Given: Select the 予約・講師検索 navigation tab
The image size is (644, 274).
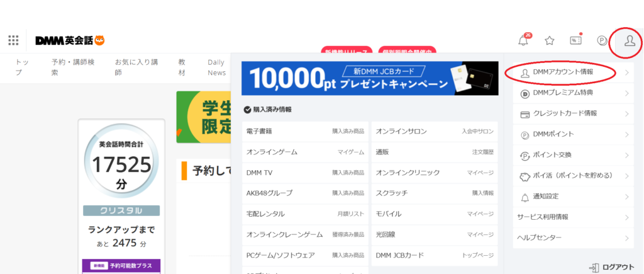Looking at the screenshot, I should point(73,67).
